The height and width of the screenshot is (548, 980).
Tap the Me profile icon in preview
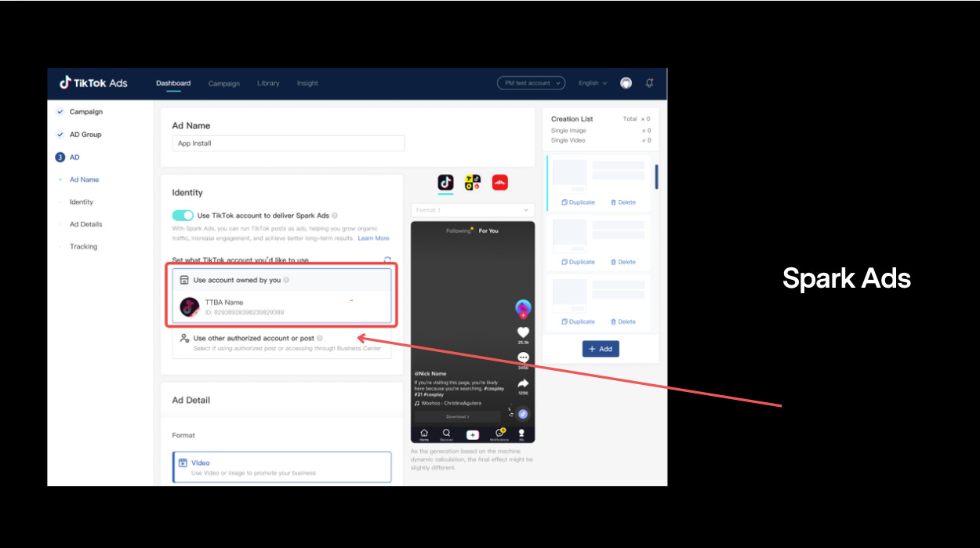[x=521, y=434]
